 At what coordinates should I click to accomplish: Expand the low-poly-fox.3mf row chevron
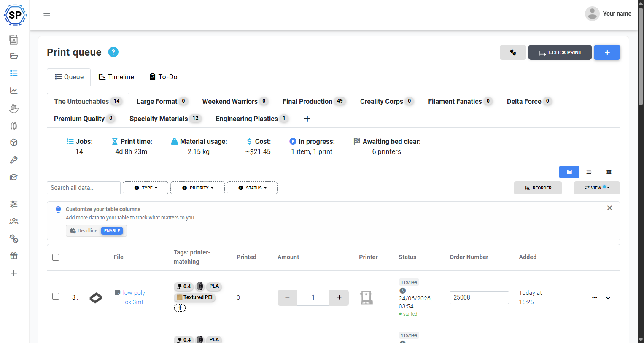pyautogui.click(x=608, y=298)
